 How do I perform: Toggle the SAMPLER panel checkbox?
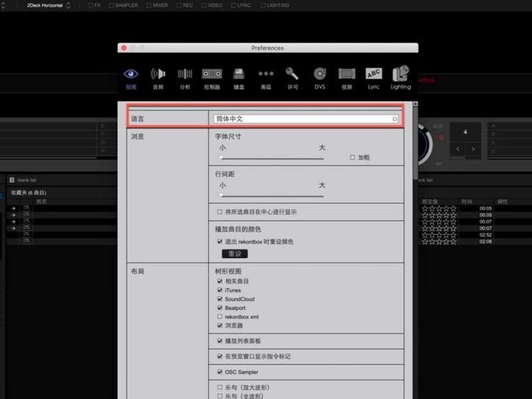[111, 5]
